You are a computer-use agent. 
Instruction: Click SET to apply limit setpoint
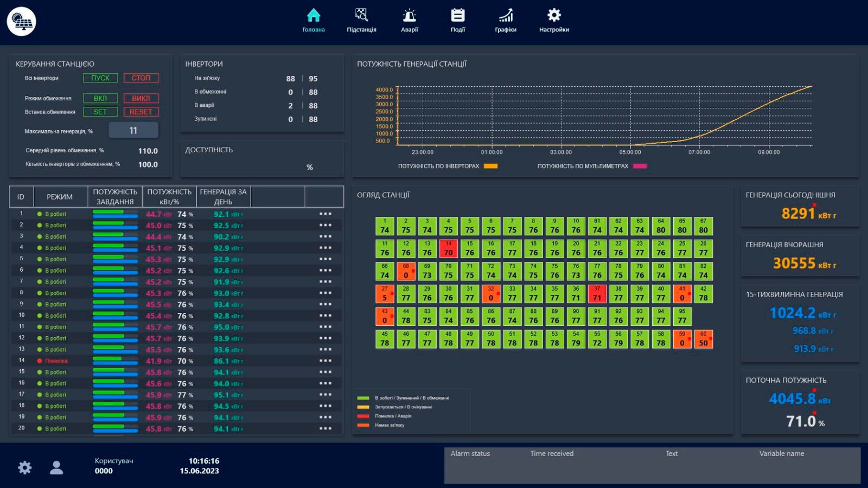point(100,112)
